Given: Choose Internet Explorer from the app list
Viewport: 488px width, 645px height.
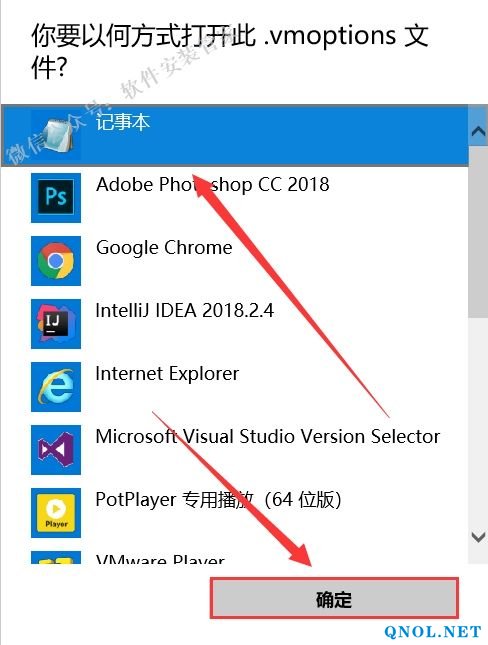Looking at the screenshot, I should coord(235,387).
